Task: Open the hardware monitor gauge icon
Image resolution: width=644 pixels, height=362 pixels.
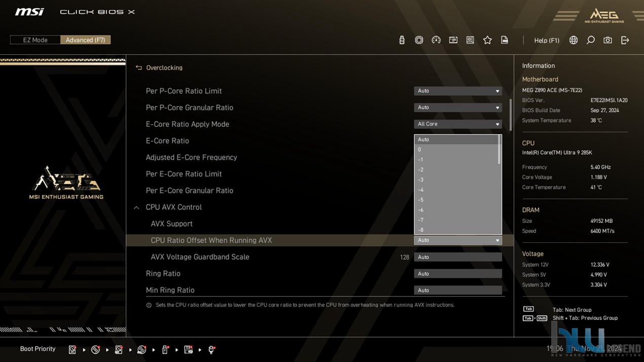Action: tap(436, 40)
